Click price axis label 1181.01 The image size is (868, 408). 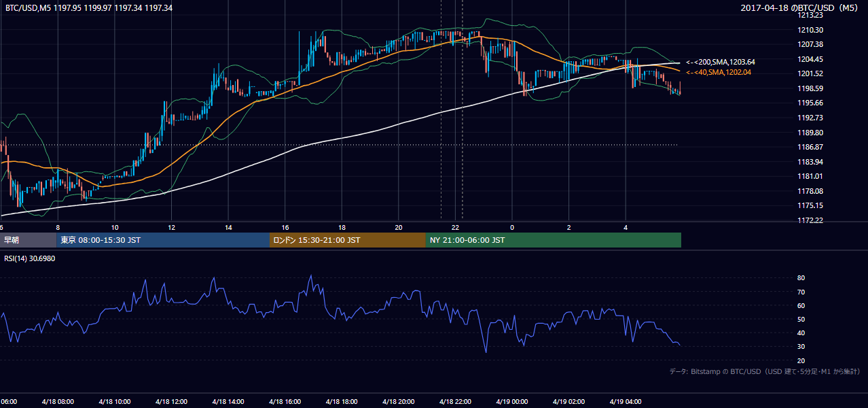point(811,176)
